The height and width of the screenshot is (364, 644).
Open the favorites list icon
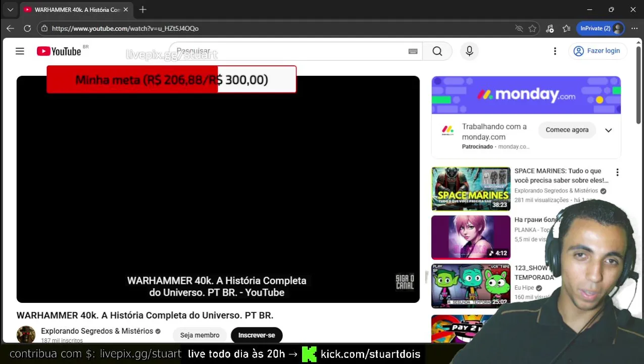point(566,28)
